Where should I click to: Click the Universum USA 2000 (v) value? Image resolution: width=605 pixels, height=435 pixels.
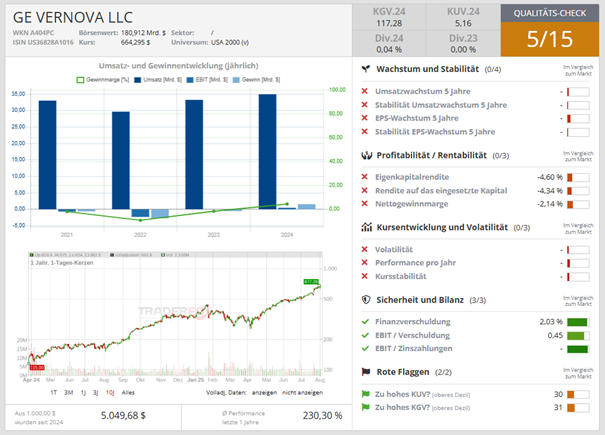coord(230,42)
